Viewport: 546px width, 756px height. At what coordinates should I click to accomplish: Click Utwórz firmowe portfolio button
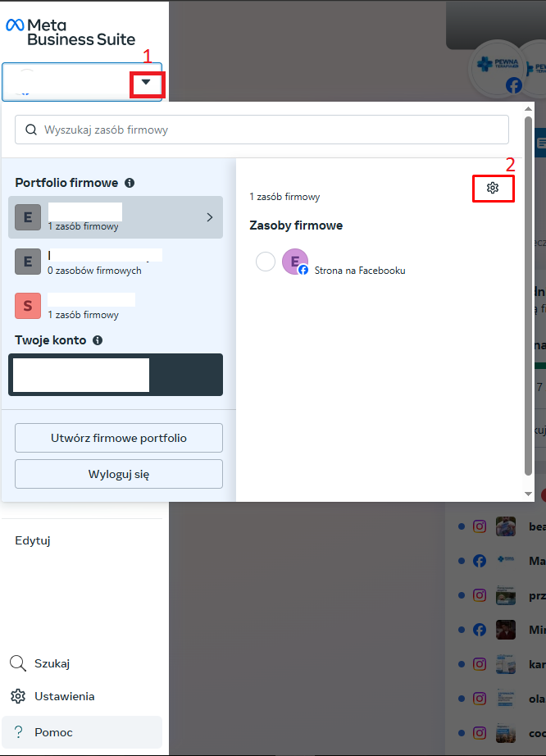[x=119, y=438]
